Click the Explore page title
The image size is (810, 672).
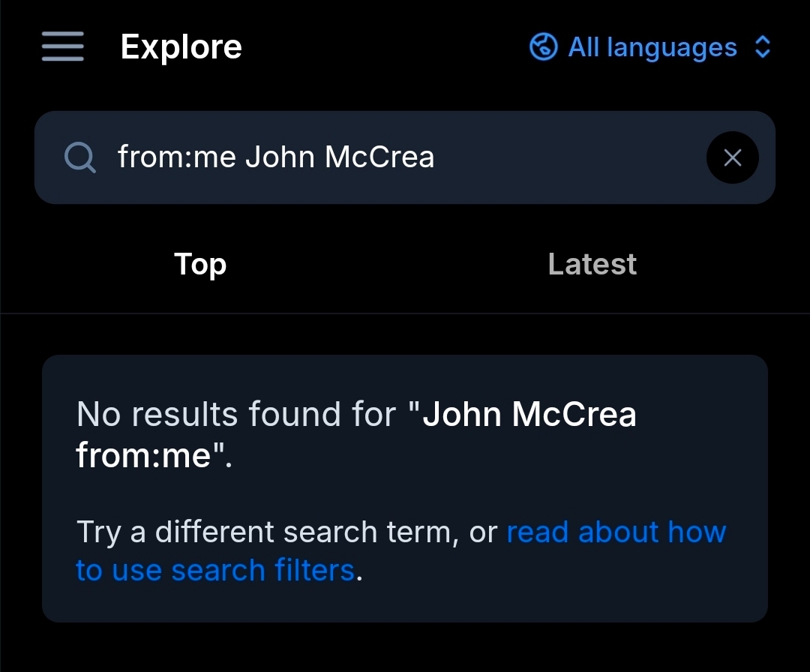[181, 47]
